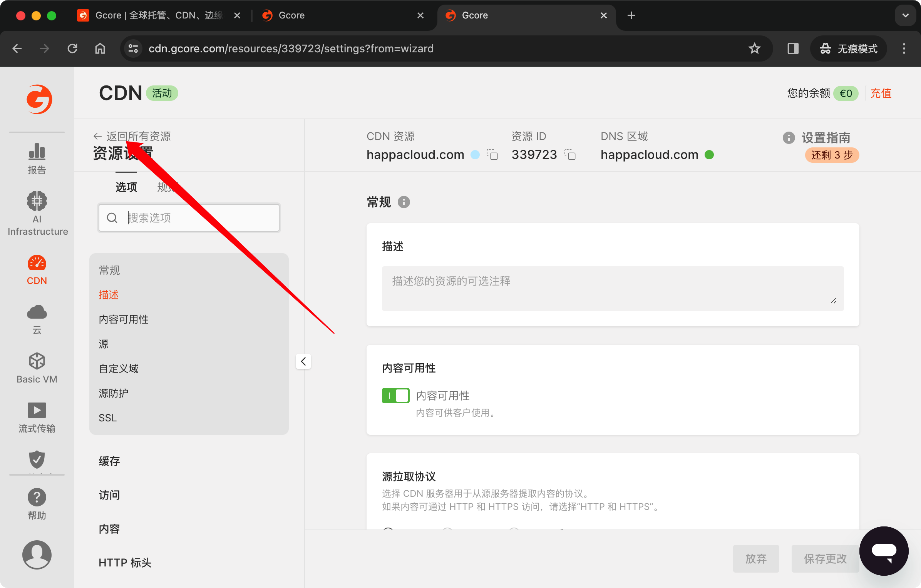Switch to the middle Gcore browser tab
This screenshot has height=588, width=921.
click(x=343, y=15)
